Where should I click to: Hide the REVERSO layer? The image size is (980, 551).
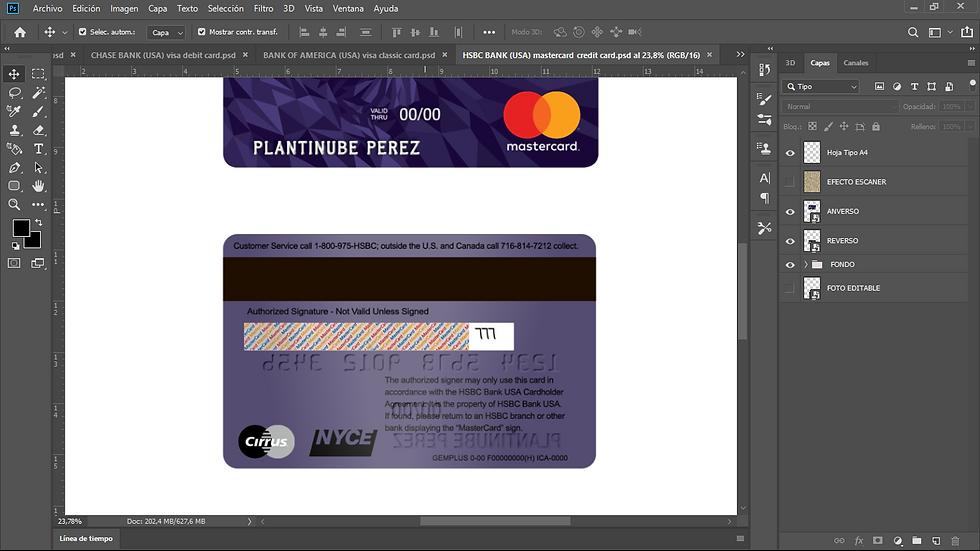tap(790, 241)
